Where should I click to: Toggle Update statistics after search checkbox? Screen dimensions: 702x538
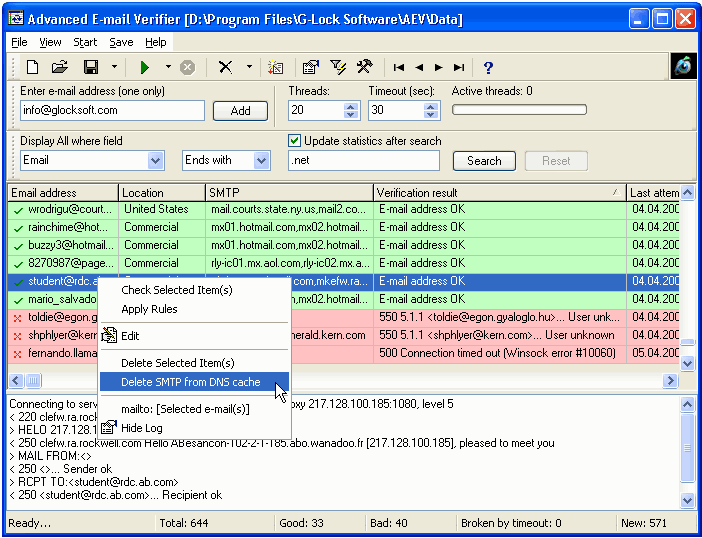tap(294, 141)
